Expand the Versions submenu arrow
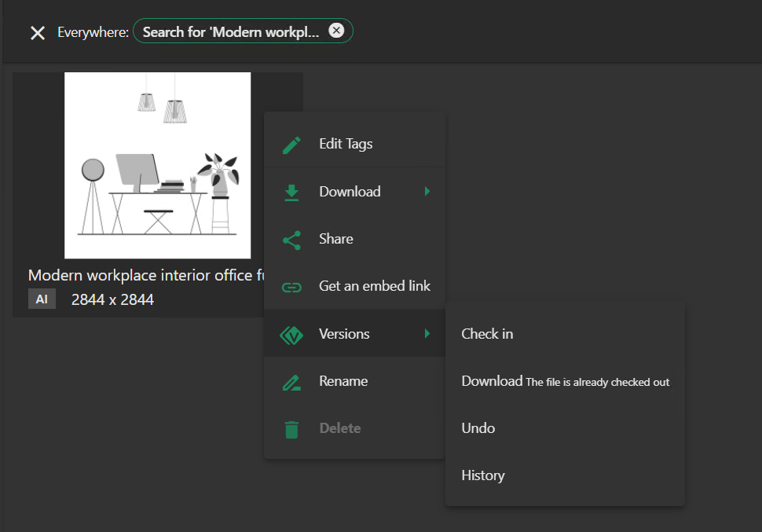Screen dimensions: 762x532 (x=427, y=334)
